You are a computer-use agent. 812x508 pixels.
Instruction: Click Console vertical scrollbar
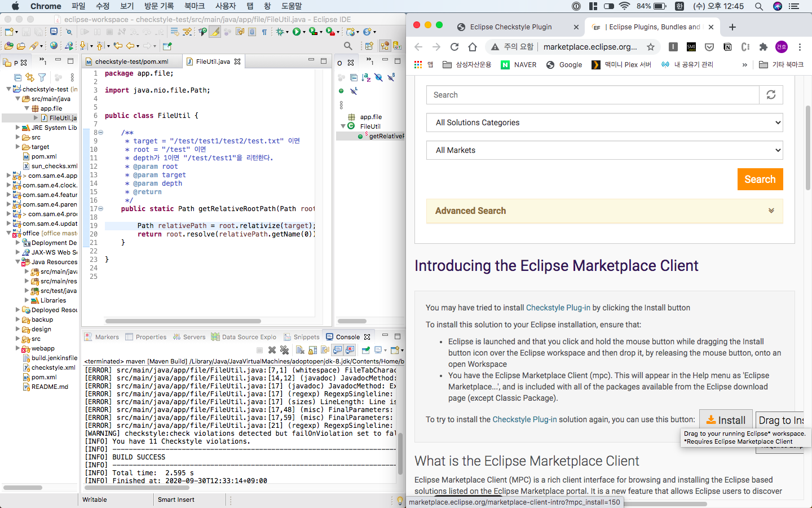401,453
